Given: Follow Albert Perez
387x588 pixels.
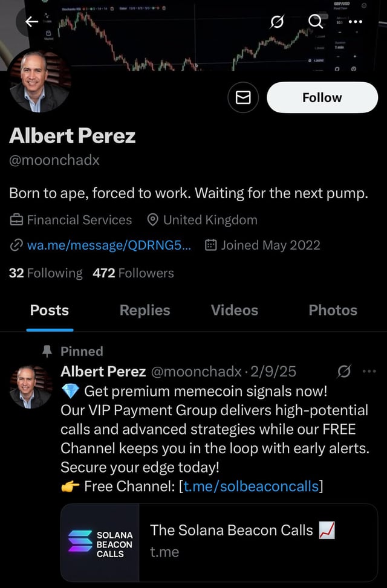Looking at the screenshot, I should 322,97.
